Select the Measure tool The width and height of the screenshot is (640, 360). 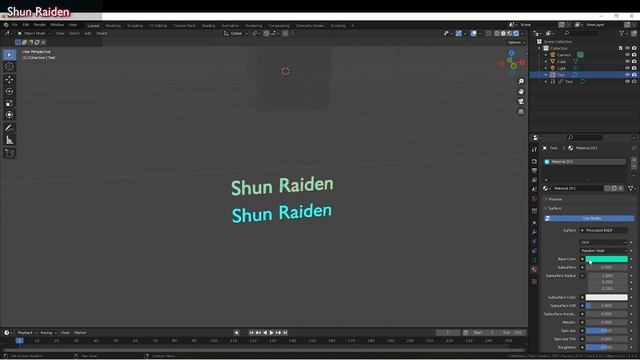(x=9, y=140)
